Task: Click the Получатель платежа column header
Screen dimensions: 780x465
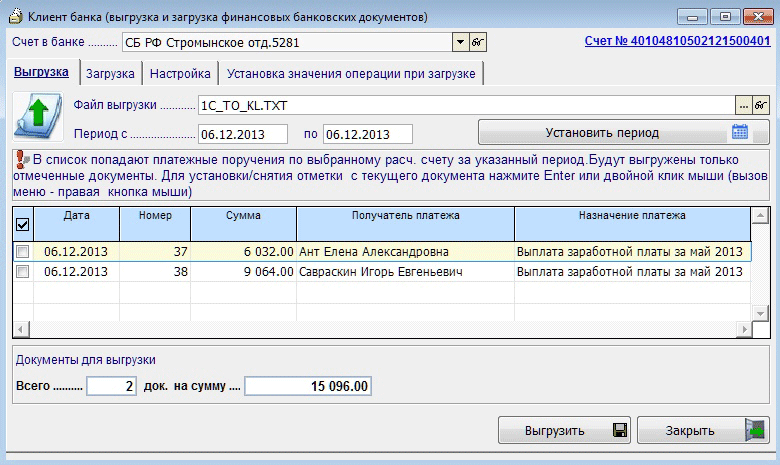Action: point(405,224)
